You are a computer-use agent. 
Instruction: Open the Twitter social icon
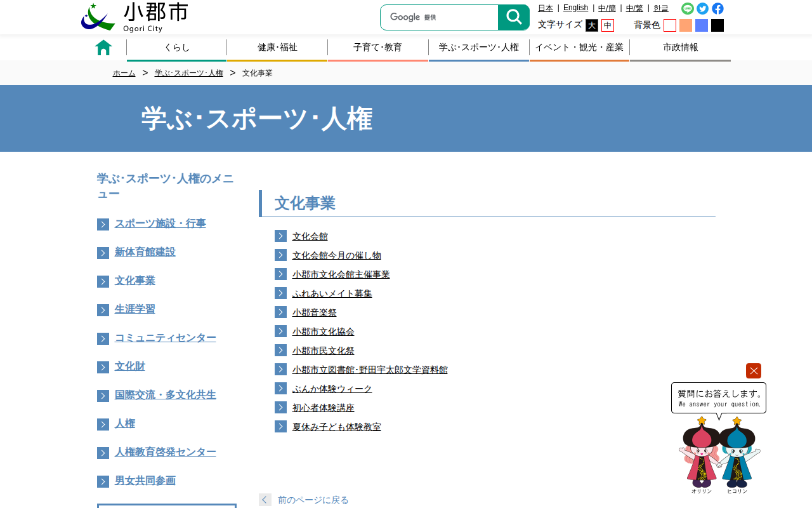pyautogui.click(x=702, y=8)
